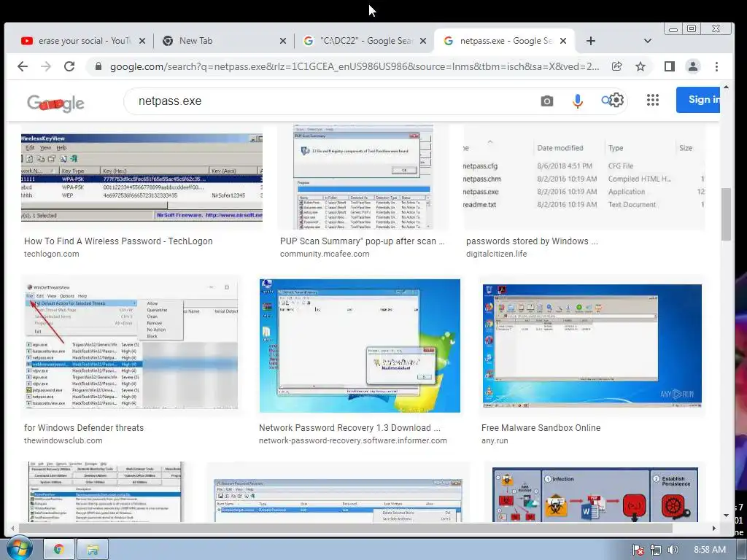Image resolution: width=747 pixels, height=560 pixels.
Task: Open "passwords stored by Windows" result title
Action: click(x=532, y=241)
